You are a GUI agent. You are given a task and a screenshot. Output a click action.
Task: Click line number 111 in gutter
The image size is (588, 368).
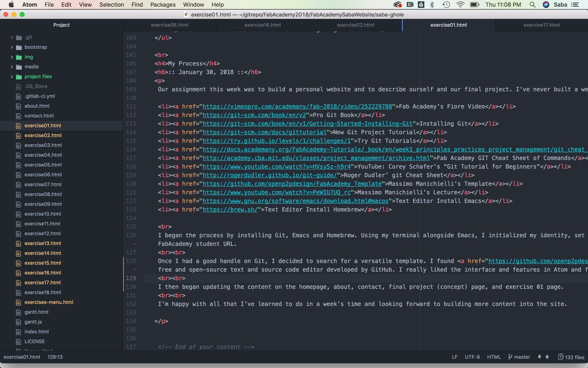click(131, 106)
